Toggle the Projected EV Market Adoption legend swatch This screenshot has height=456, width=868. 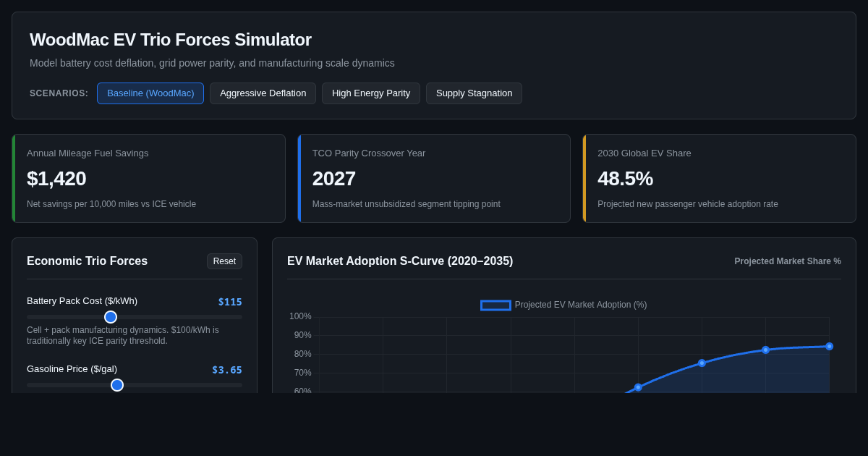[495, 305]
